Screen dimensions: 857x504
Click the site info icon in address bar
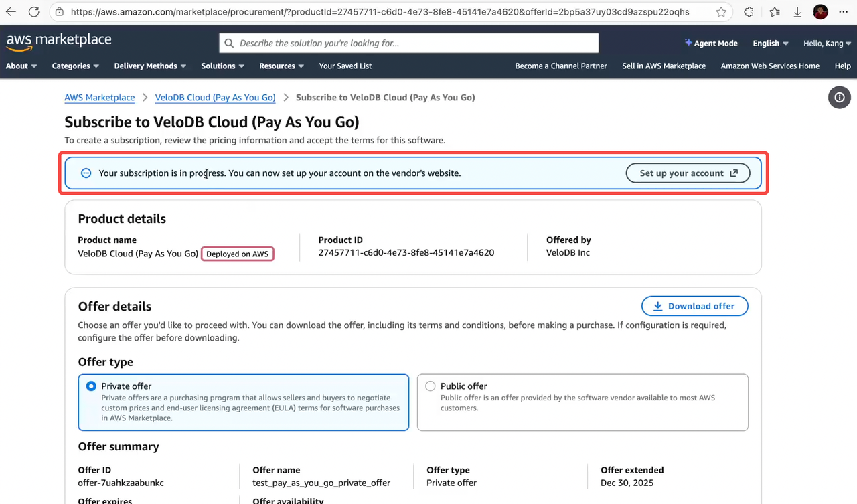pos(60,12)
